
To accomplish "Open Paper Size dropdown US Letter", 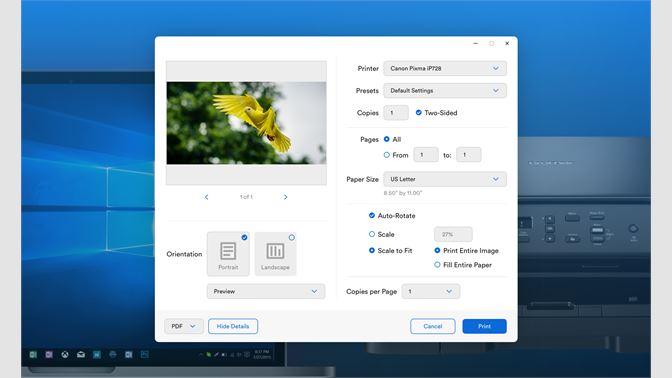I will [x=445, y=179].
